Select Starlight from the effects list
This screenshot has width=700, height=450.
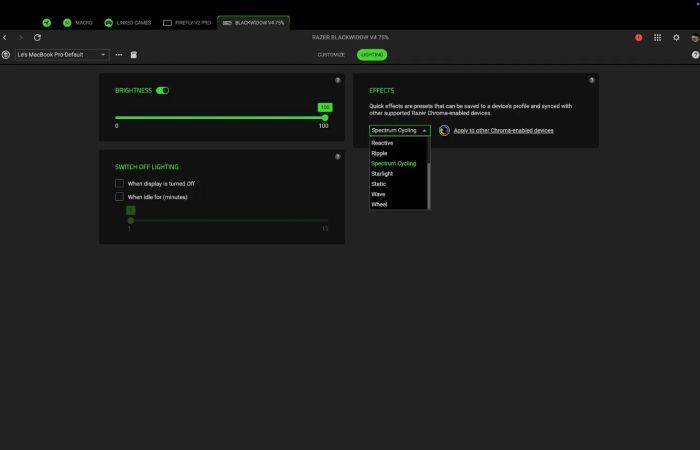point(382,174)
